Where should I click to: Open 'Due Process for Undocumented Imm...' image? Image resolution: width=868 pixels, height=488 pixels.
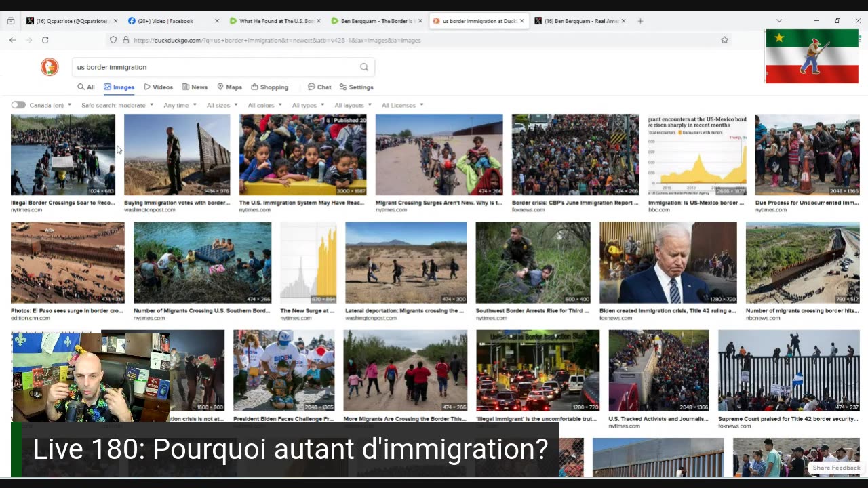(807, 155)
